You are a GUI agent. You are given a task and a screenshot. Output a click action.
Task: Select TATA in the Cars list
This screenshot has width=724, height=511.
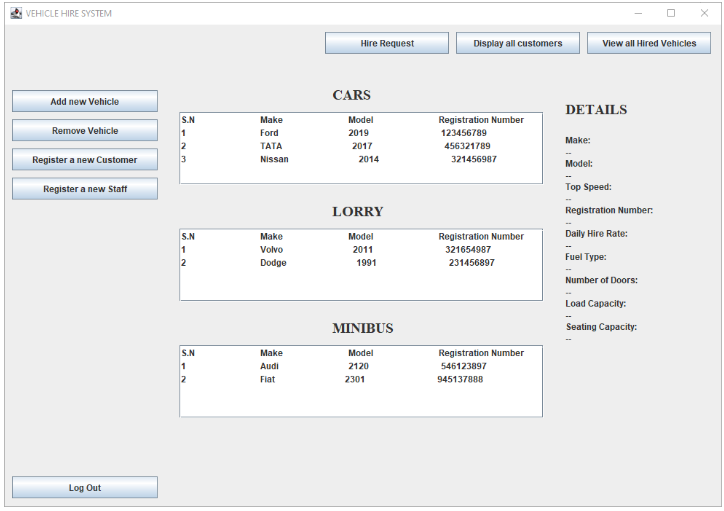271,146
